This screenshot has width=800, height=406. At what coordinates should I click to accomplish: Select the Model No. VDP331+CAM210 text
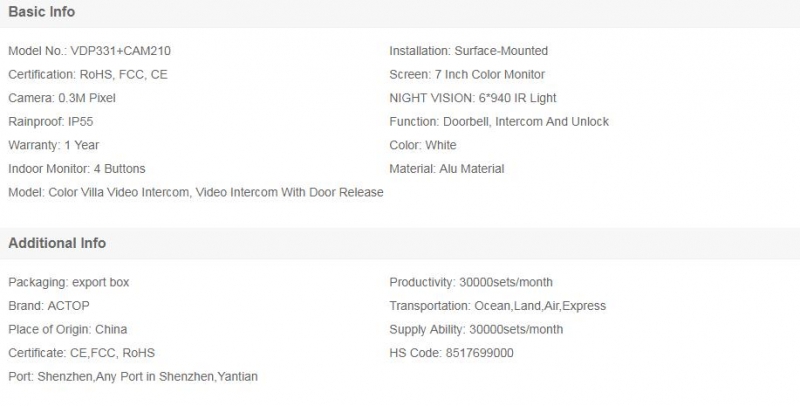point(96,51)
